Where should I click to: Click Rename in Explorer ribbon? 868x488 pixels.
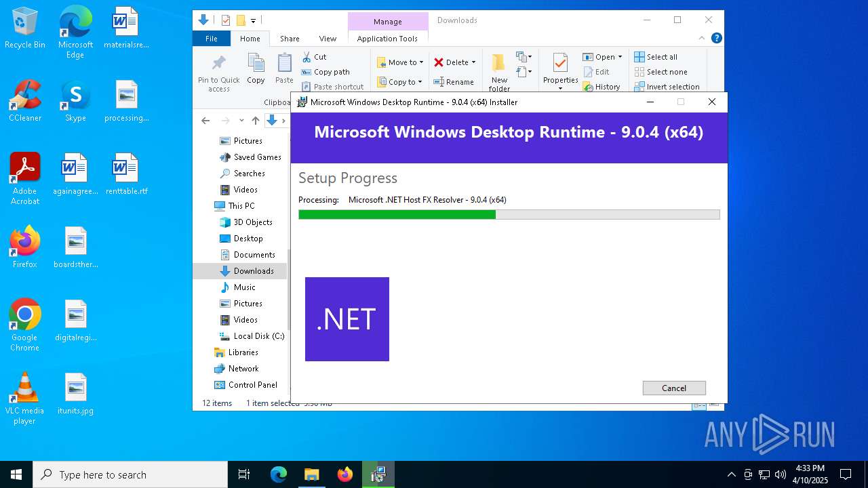pos(454,82)
